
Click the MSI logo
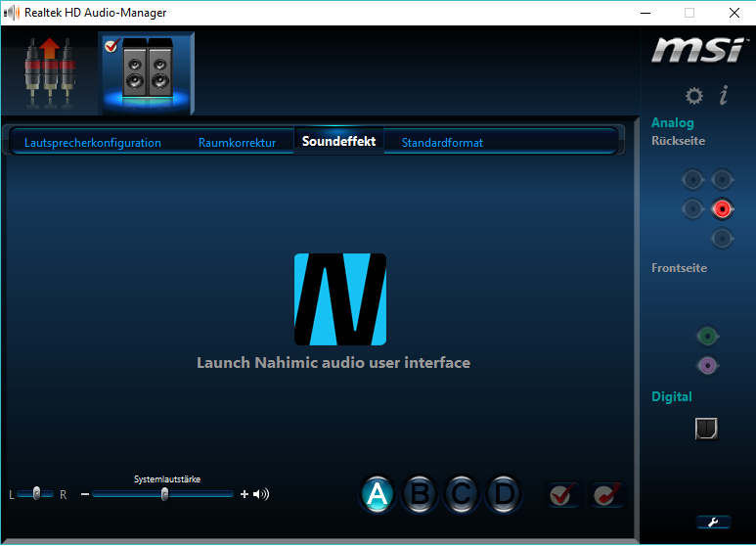tap(699, 50)
